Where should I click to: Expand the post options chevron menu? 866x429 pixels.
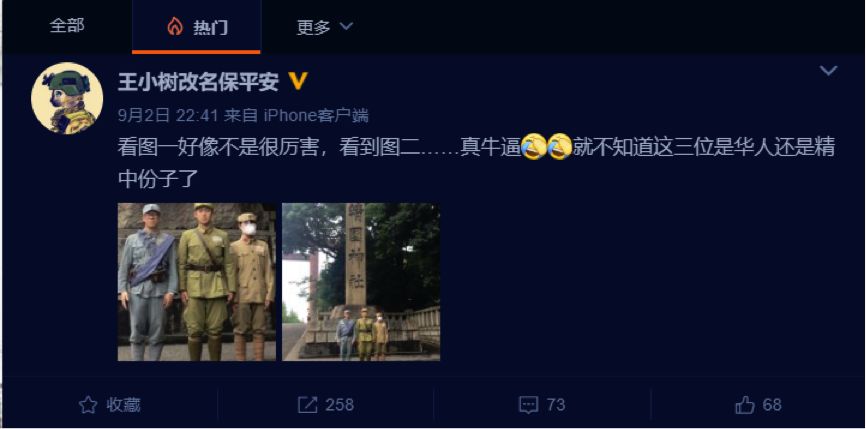828,71
